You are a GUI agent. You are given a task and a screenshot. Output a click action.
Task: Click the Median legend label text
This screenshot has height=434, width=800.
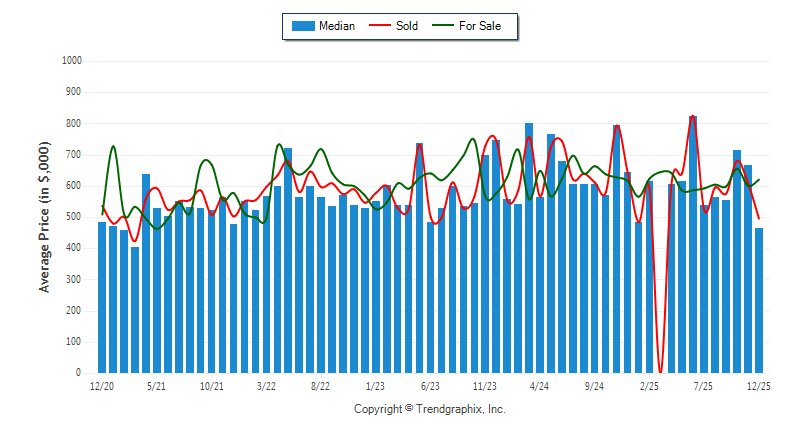336,26
